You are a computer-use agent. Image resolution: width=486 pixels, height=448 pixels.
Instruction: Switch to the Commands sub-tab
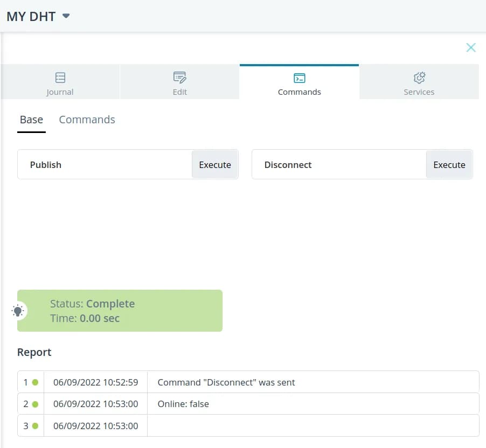coord(87,120)
